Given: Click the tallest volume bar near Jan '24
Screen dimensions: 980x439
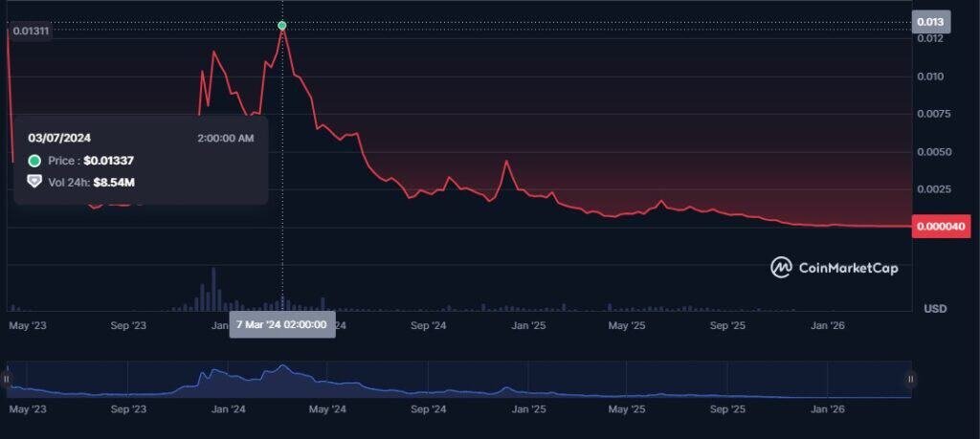Looking at the screenshot, I should (213, 289).
